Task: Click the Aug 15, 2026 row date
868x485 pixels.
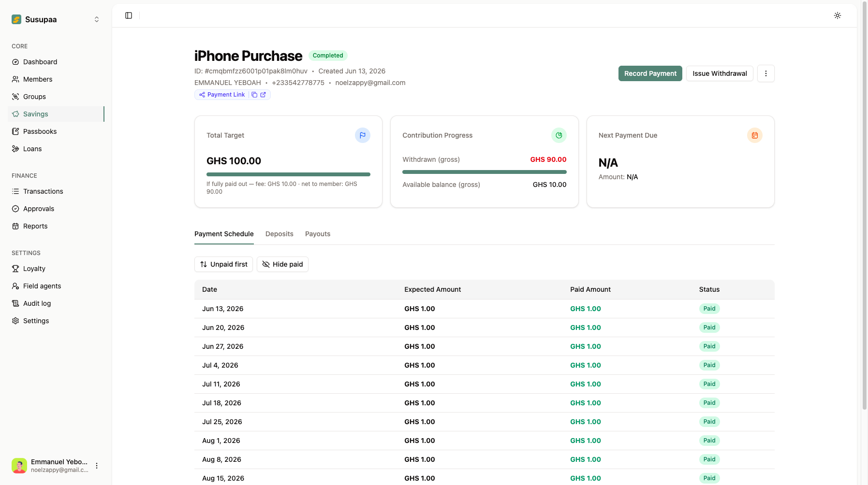Action: pyautogui.click(x=223, y=478)
